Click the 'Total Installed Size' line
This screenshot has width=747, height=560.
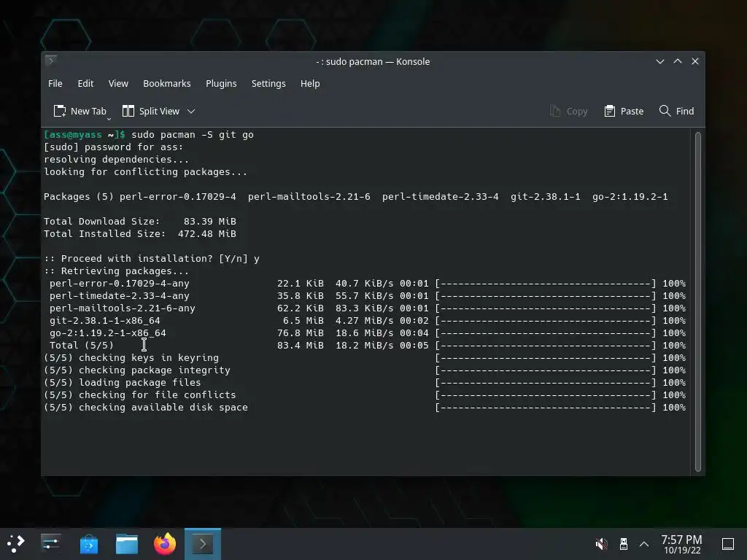click(140, 234)
